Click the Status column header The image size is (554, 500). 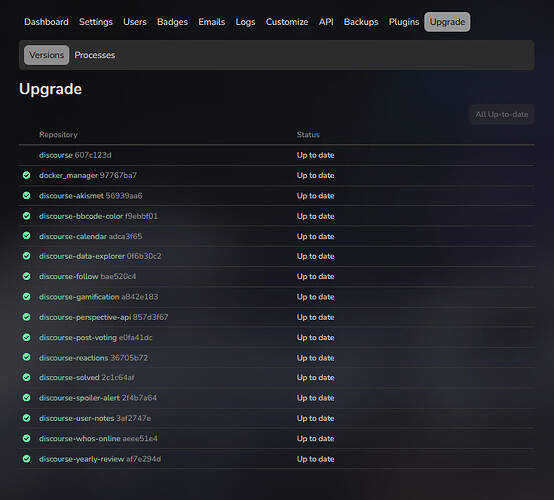click(308, 135)
